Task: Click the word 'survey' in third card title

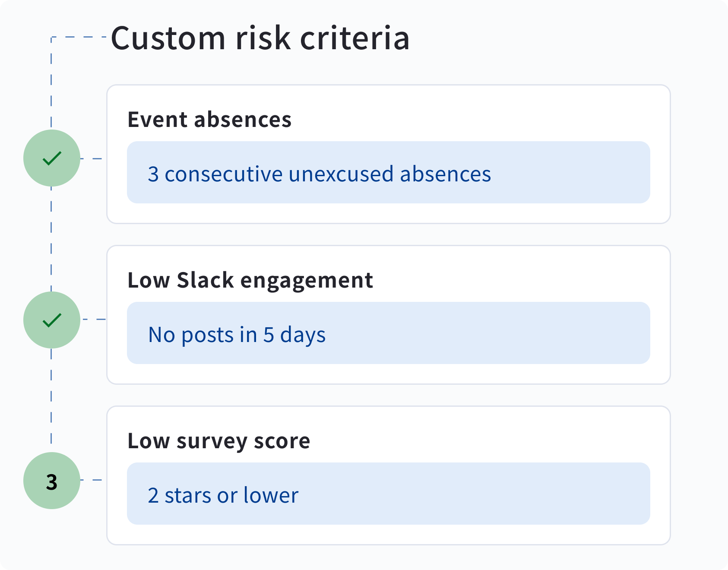Action: 212,442
